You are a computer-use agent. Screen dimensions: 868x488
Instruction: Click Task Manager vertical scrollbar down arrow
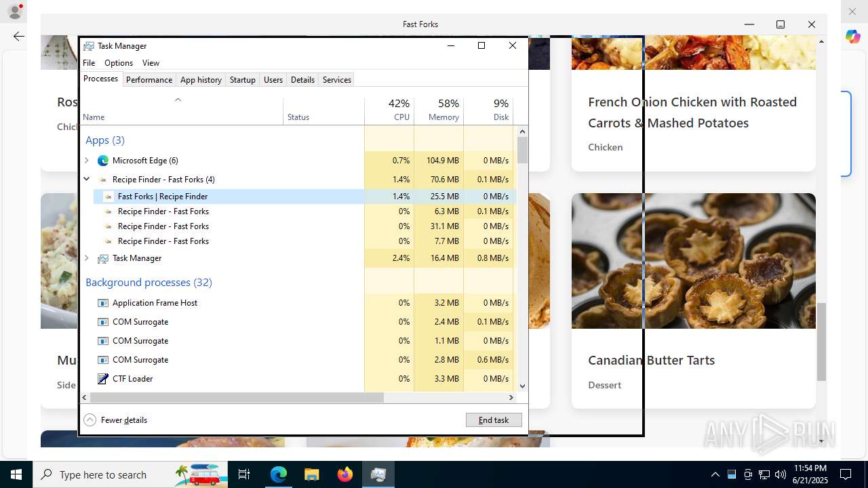coord(522,386)
